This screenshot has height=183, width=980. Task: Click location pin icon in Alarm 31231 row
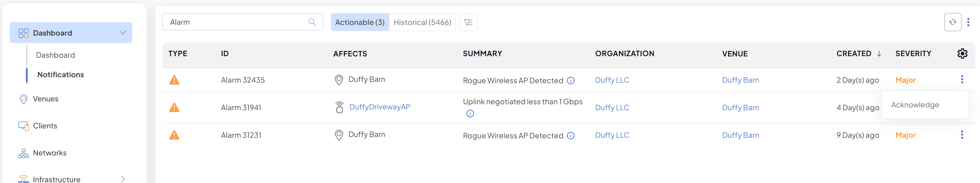(x=339, y=135)
